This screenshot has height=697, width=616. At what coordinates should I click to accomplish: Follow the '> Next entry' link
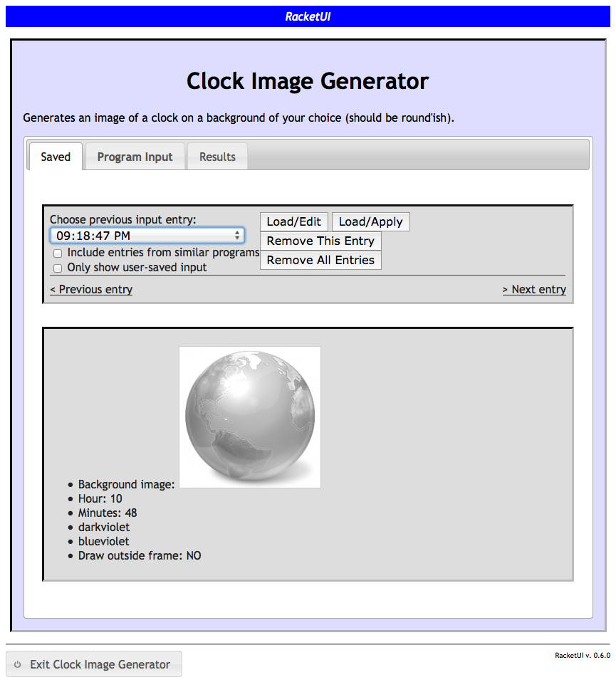tap(534, 289)
